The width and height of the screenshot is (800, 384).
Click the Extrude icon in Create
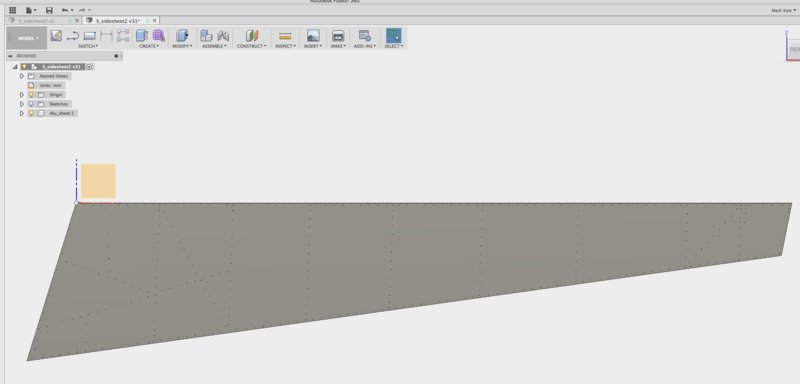[x=142, y=35]
